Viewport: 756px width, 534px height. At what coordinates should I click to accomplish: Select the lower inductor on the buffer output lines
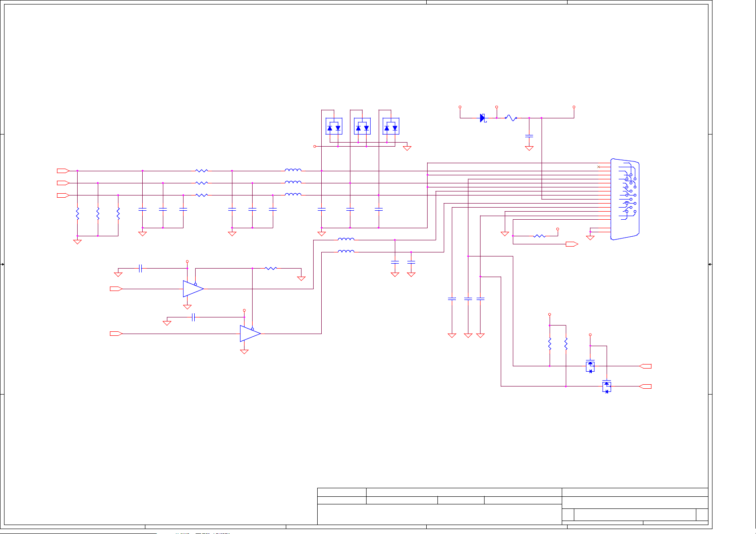tap(346, 251)
